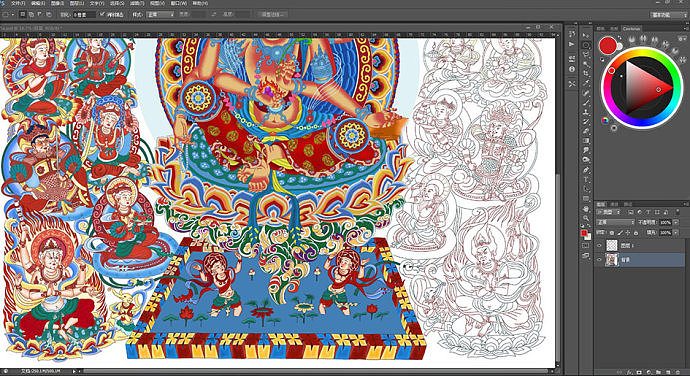This screenshot has width=690, height=376.
Task: Select the Eyedropper tool
Action: (586, 82)
